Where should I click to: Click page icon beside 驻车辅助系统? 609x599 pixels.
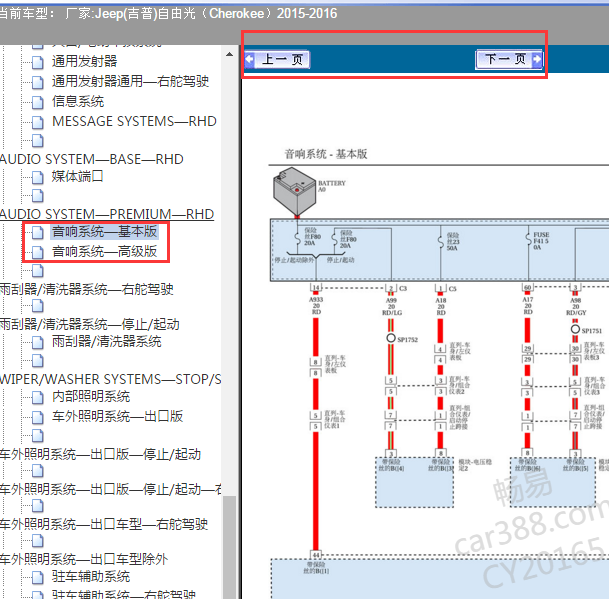(38, 577)
